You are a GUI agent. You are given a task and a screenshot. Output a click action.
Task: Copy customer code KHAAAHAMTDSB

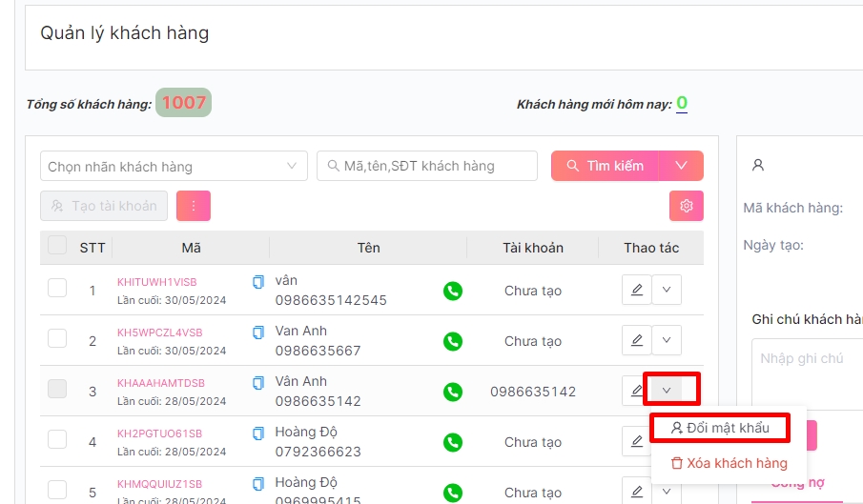coord(257,383)
